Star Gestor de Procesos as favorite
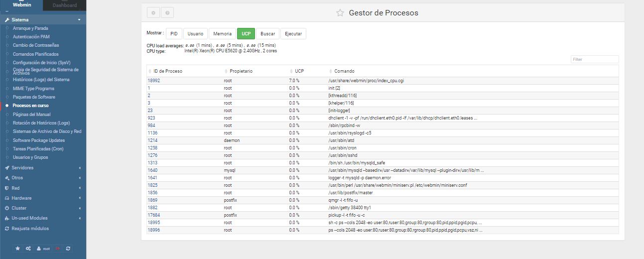The height and width of the screenshot is (259, 644). point(340,13)
